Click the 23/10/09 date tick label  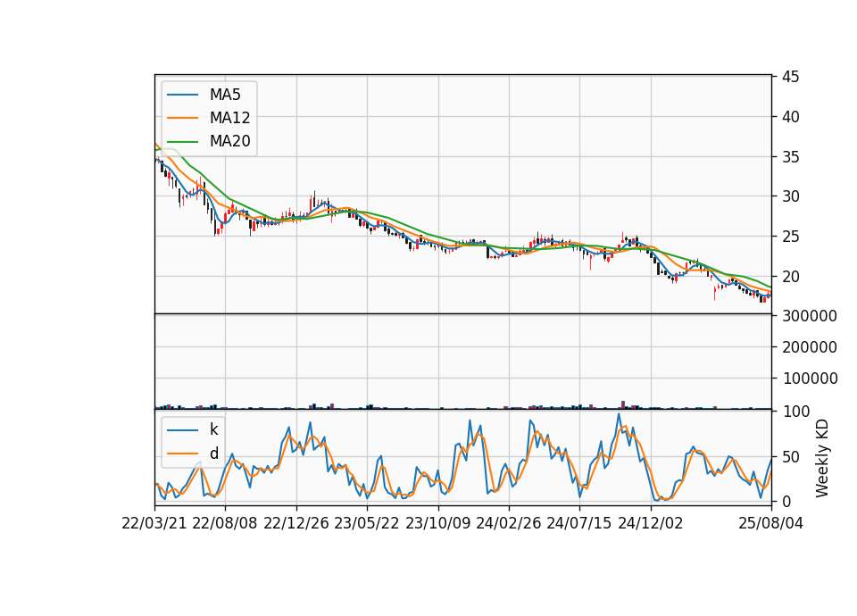point(437,523)
